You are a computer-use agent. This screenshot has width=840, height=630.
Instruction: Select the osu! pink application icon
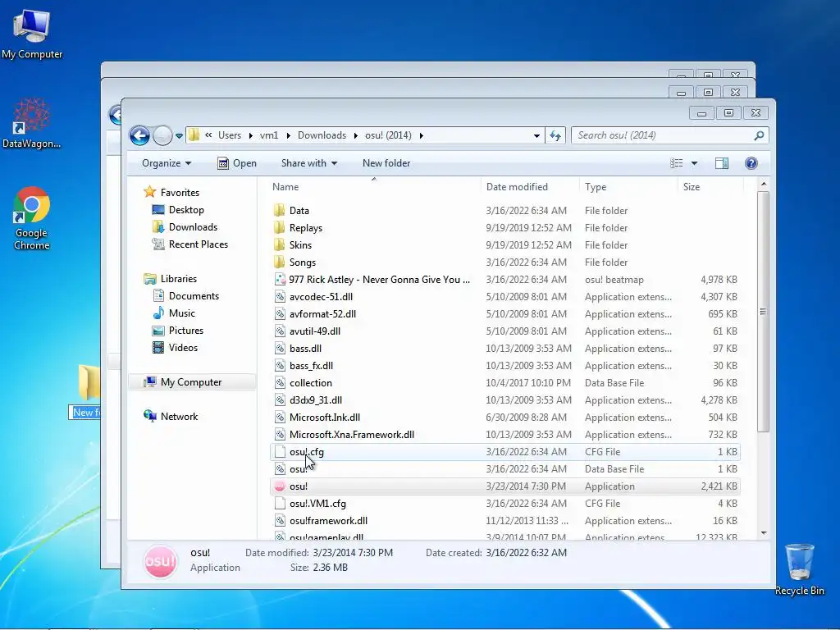(279, 486)
